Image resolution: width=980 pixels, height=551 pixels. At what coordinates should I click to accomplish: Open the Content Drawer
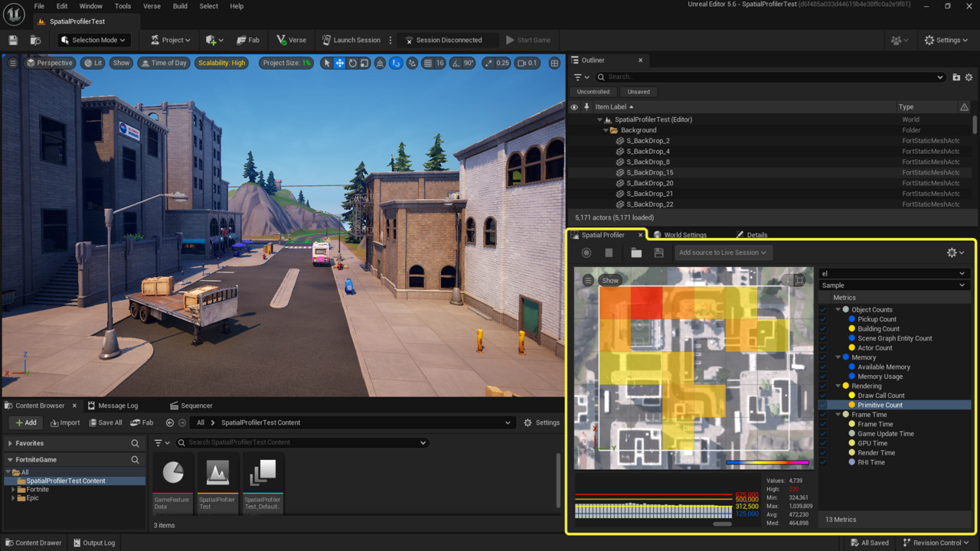[33, 543]
